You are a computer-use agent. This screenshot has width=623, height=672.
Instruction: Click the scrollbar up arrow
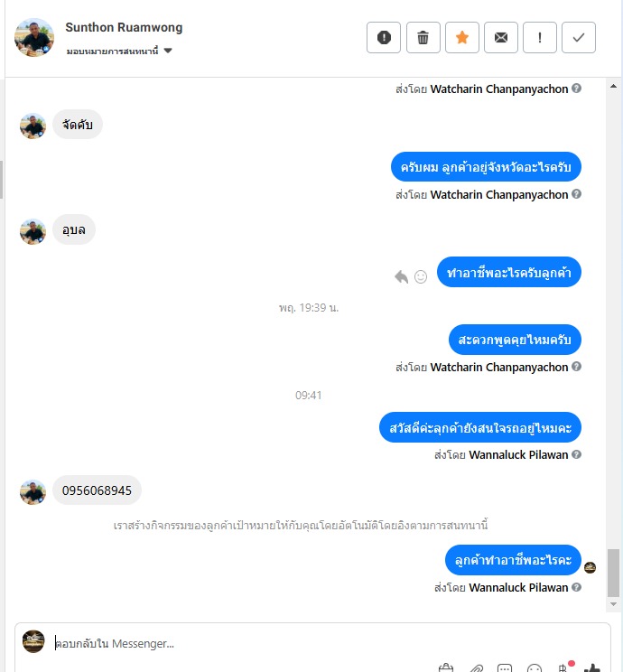point(613,86)
